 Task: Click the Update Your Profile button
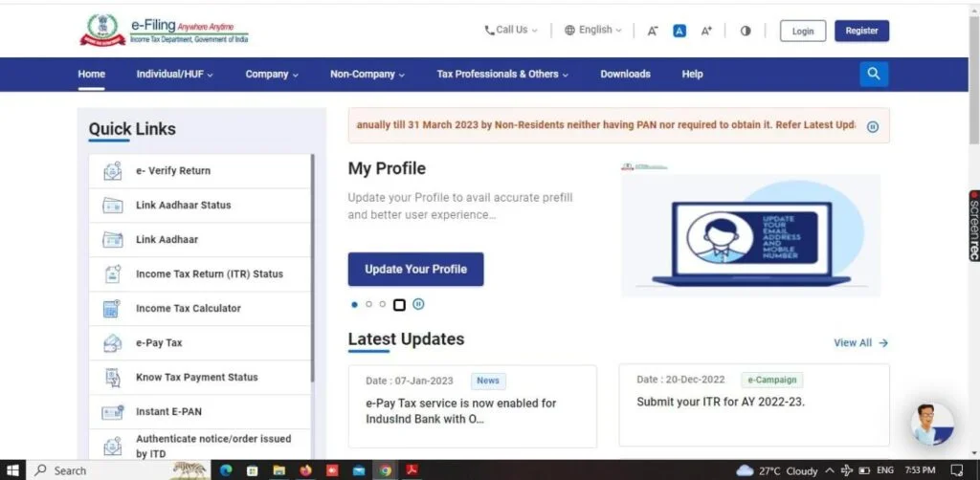[415, 269]
